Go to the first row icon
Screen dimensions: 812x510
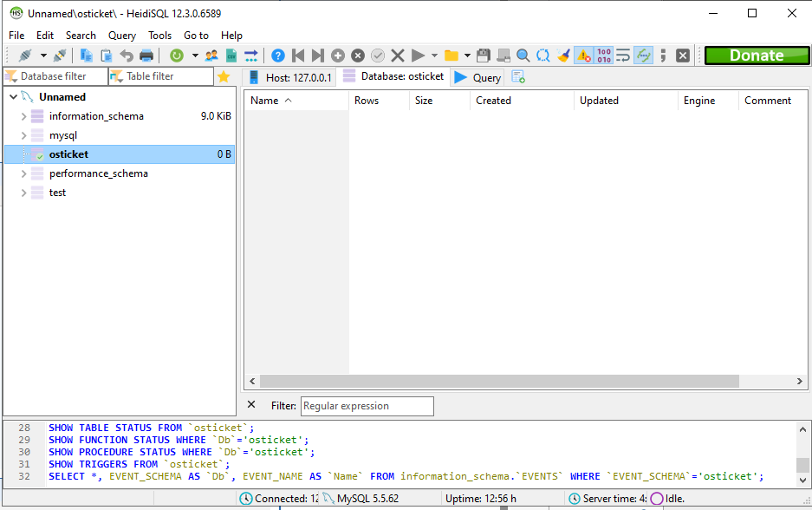pyautogui.click(x=298, y=56)
